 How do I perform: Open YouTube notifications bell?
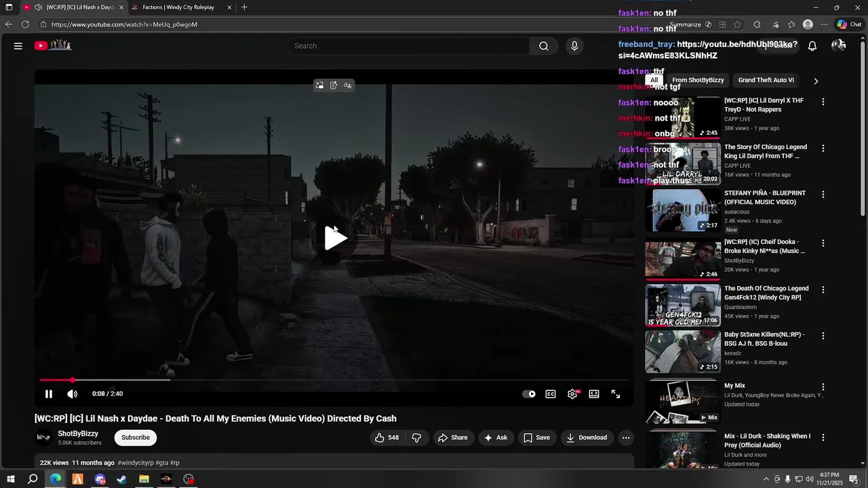[812, 46]
